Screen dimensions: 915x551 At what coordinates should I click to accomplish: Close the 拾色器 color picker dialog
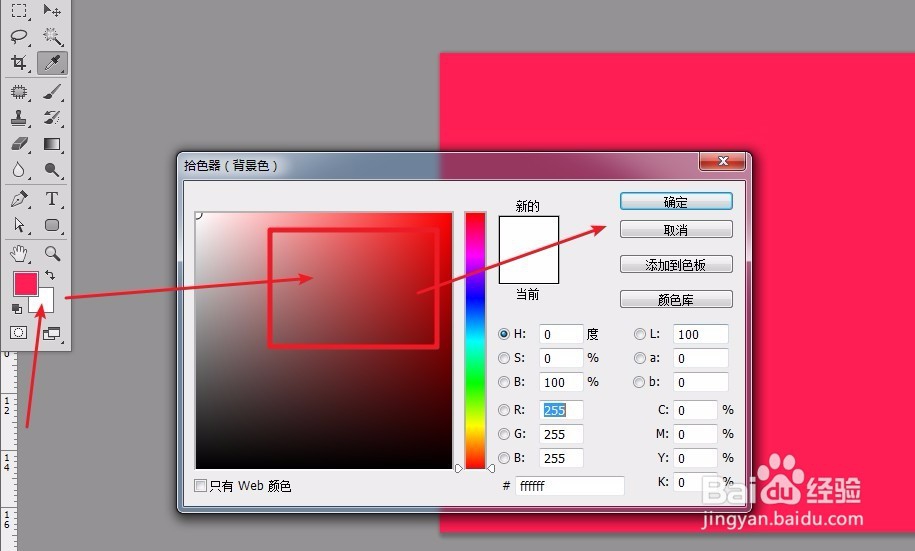point(722,161)
